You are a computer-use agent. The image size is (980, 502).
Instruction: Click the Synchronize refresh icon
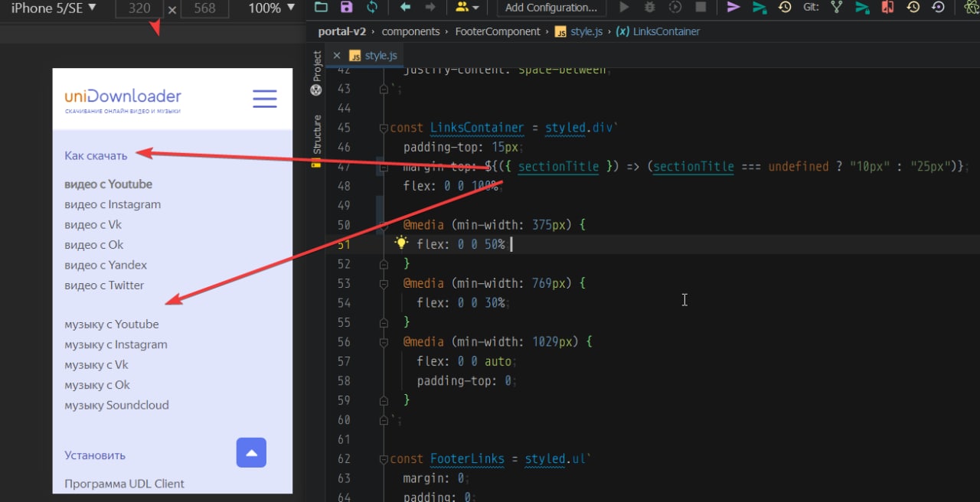point(372,7)
